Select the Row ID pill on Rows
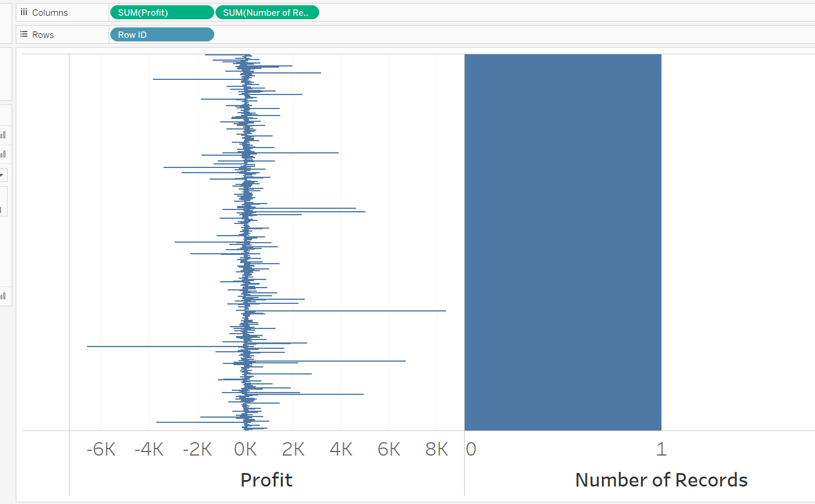The width and height of the screenshot is (815, 504). [x=162, y=34]
